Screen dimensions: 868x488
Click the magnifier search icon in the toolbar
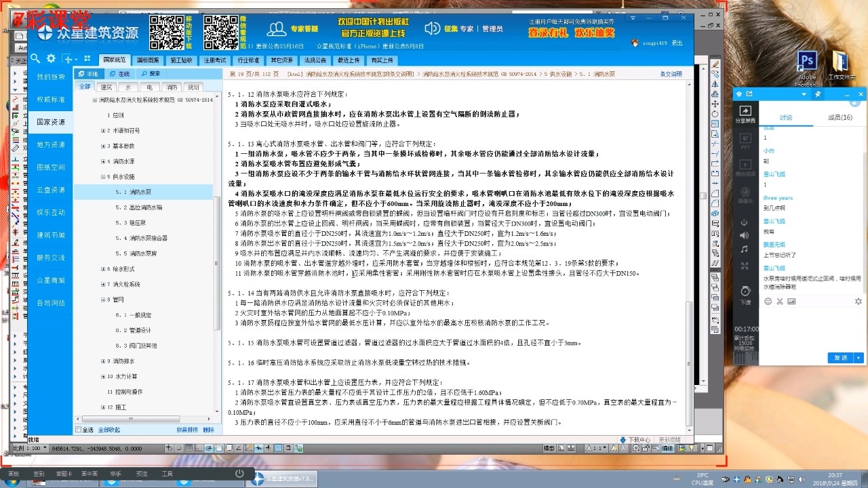tap(34, 59)
